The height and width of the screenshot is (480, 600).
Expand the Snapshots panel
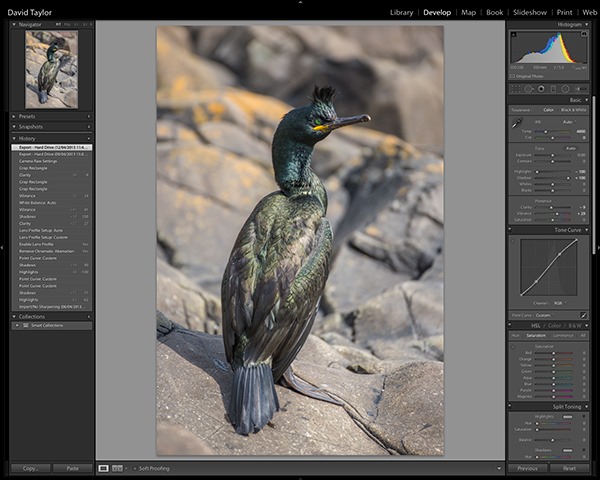point(32,127)
